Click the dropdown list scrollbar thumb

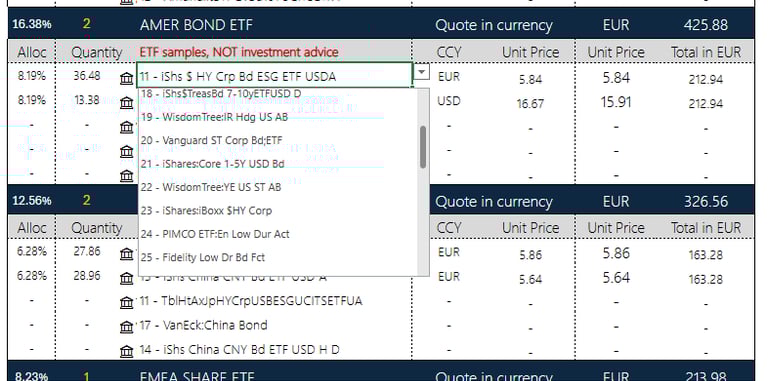pyautogui.click(x=423, y=147)
